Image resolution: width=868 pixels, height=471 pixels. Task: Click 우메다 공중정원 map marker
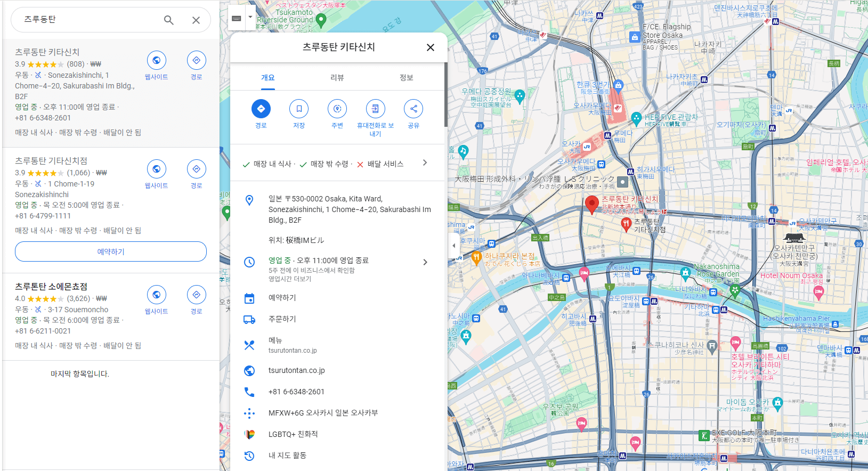(x=520, y=95)
